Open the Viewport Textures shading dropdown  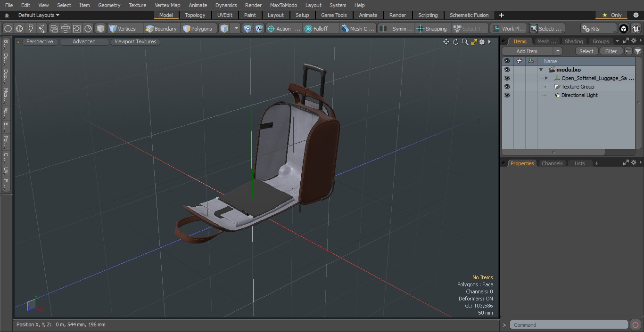135,42
